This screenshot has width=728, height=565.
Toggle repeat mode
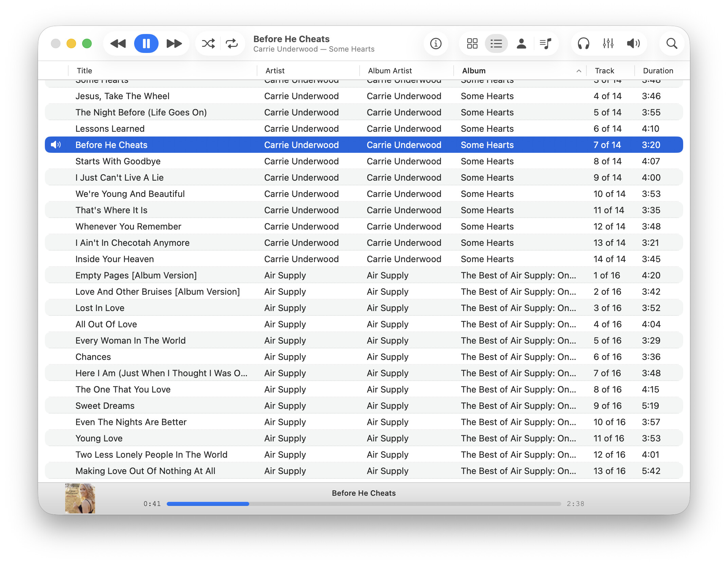pyautogui.click(x=232, y=43)
